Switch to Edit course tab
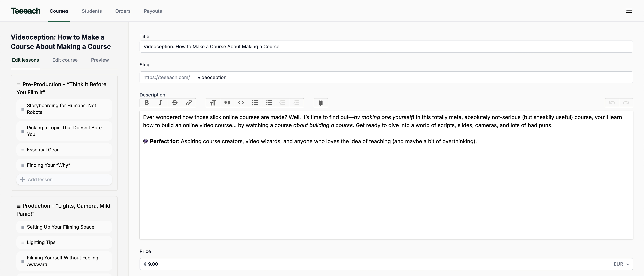644x276 pixels. coord(65,60)
